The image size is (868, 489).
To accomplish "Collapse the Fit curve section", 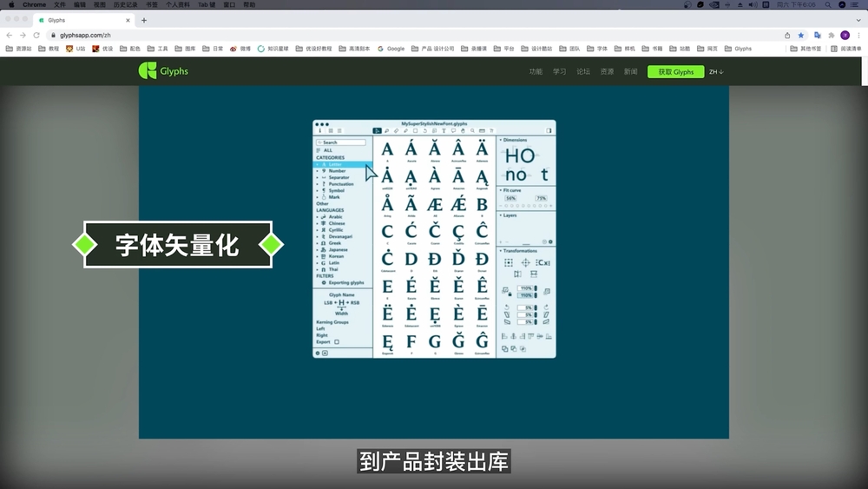I will click(x=501, y=190).
